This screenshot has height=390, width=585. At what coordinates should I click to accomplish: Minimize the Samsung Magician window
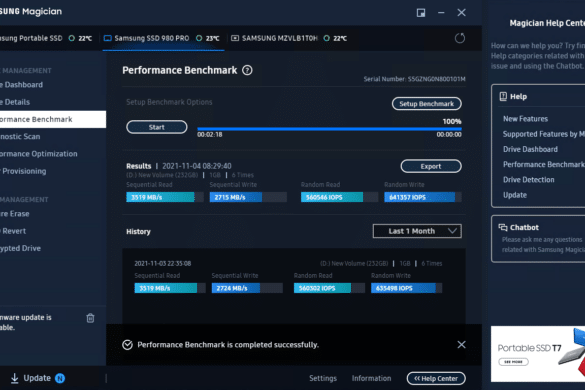tap(441, 13)
